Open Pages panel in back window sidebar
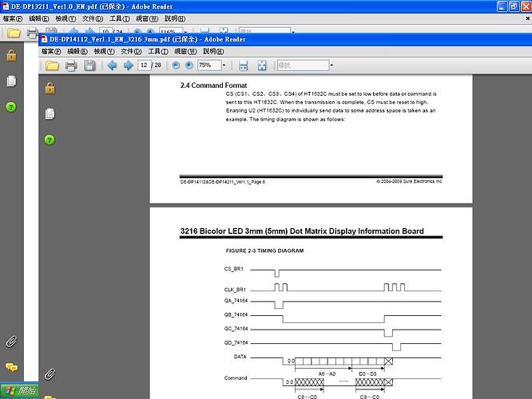 click(11, 81)
